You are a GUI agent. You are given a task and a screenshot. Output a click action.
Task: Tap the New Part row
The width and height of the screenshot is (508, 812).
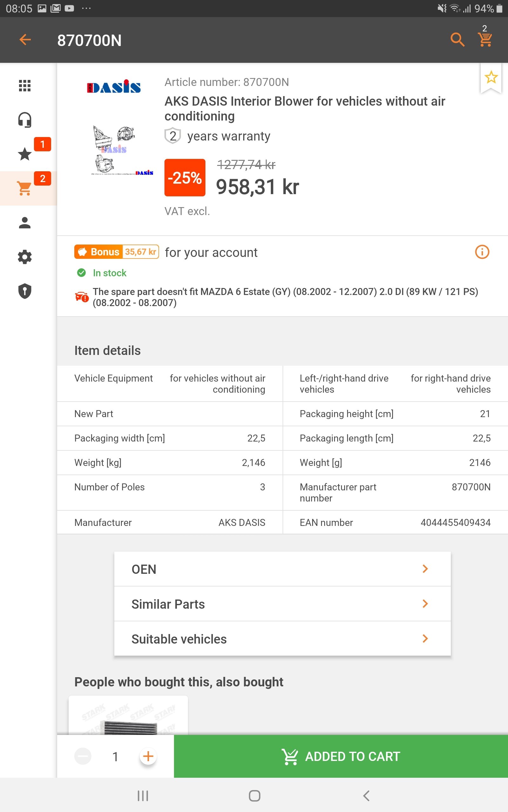click(170, 414)
